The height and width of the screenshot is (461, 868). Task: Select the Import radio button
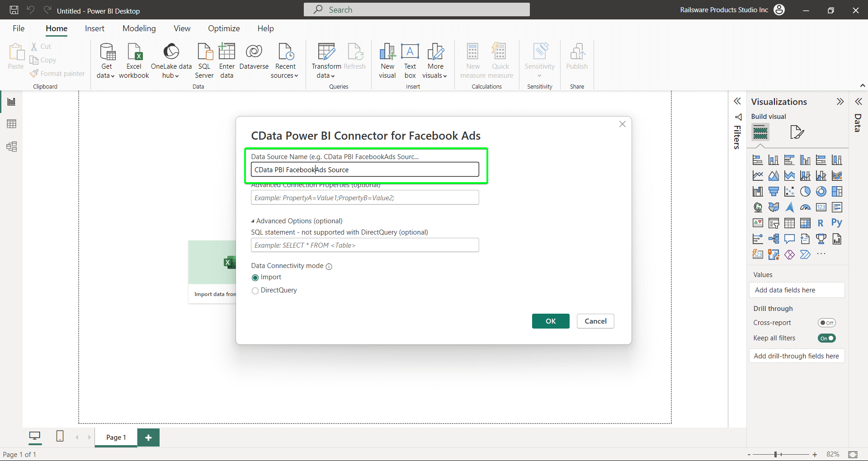click(255, 278)
